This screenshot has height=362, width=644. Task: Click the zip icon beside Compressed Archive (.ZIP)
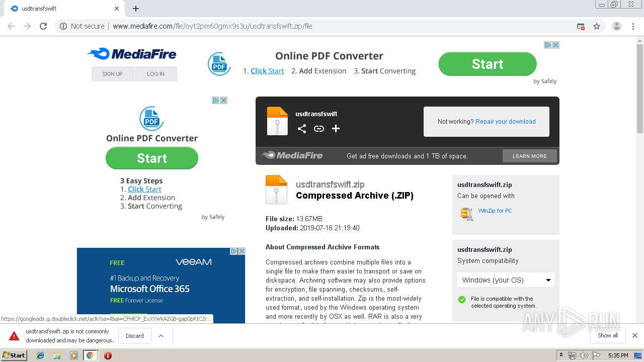276,190
